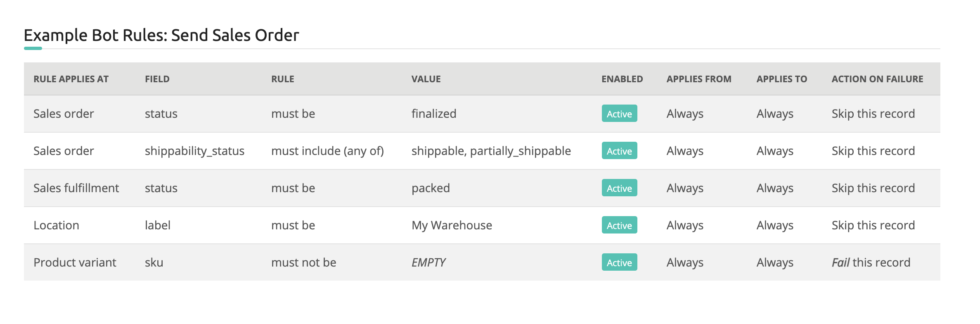Click 'Fail this record' action text
This screenshot has width=980, height=324.
point(871,263)
